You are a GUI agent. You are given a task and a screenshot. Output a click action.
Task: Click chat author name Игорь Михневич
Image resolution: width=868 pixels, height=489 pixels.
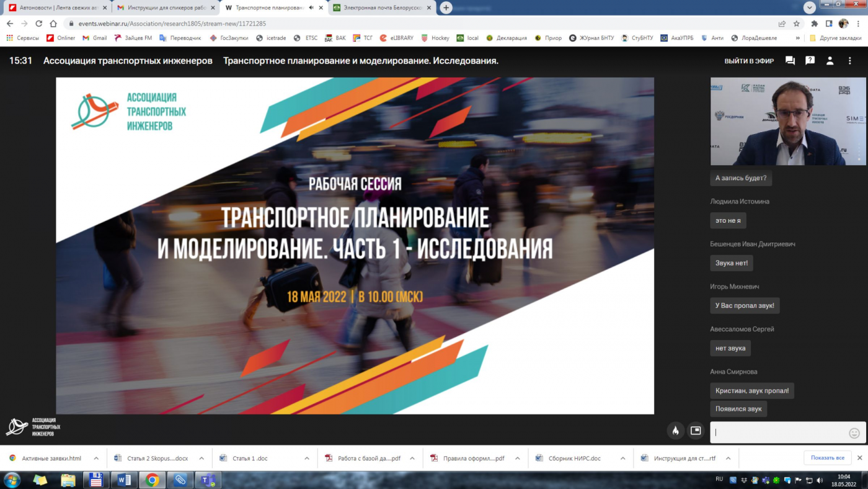[735, 287]
